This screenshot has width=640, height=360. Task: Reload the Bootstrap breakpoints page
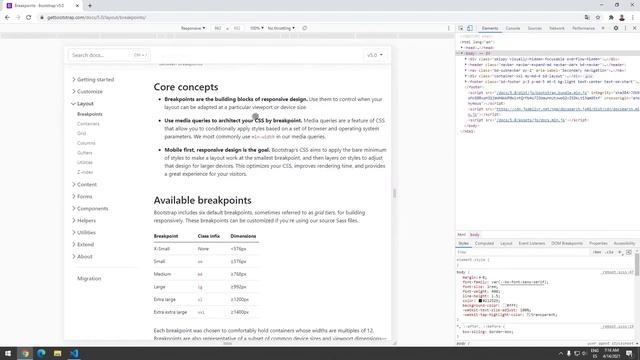point(29,18)
